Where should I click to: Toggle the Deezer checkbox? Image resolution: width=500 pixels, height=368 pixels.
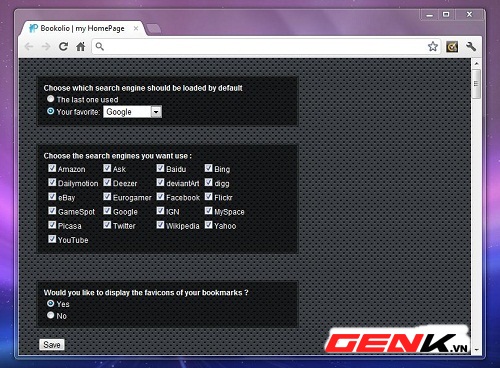(107, 182)
